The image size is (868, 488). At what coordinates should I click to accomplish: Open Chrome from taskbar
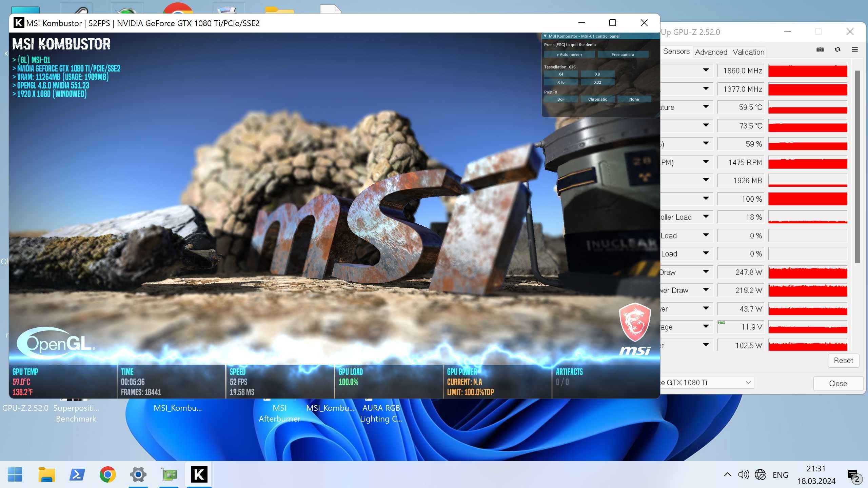click(x=107, y=474)
